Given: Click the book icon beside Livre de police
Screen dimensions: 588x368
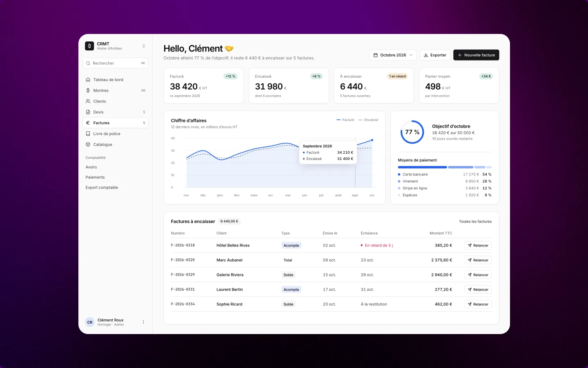Looking at the screenshot, I should click(x=88, y=134).
